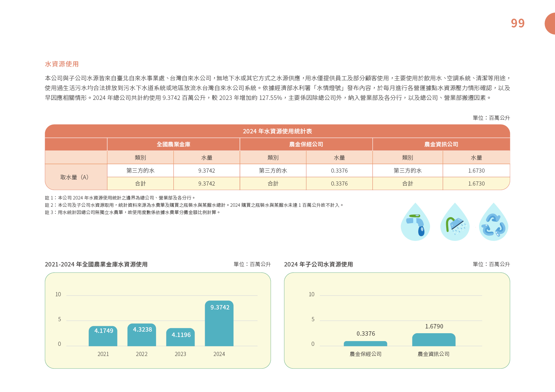Click the 2022 x-axis label
Viewport: 555px width, 392px height.
(142, 354)
